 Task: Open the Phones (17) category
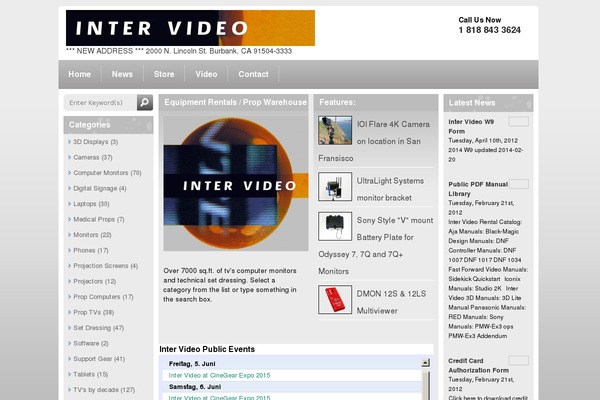pos(91,250)
